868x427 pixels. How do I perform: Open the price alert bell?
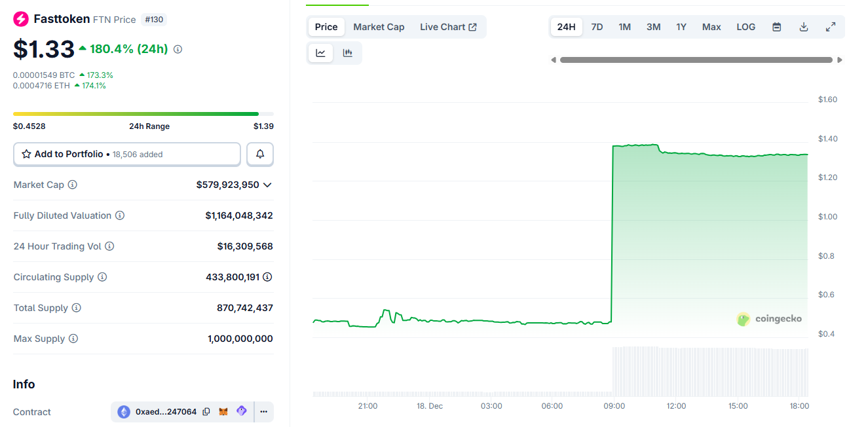(x=260, y=154)
